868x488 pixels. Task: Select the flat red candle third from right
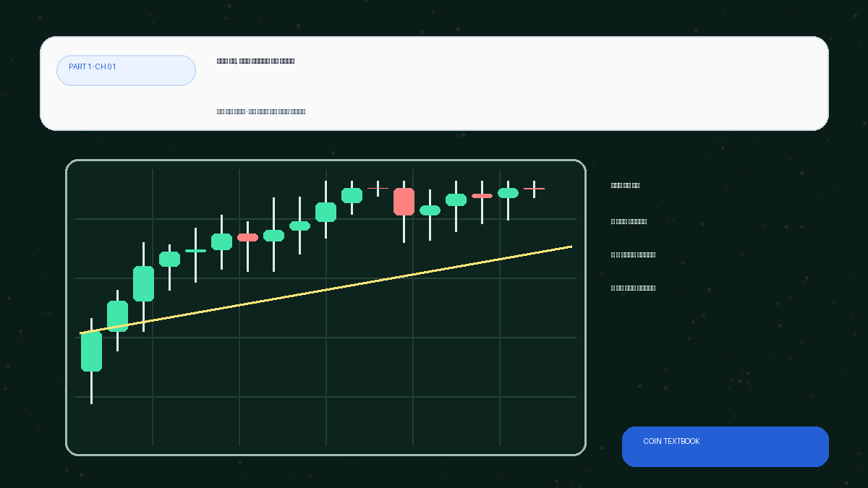482,196
